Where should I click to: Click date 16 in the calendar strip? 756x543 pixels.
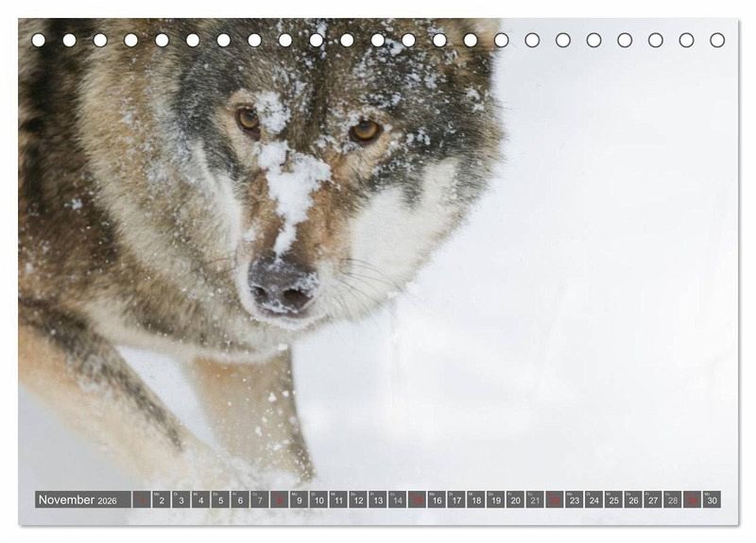(437, 500)
